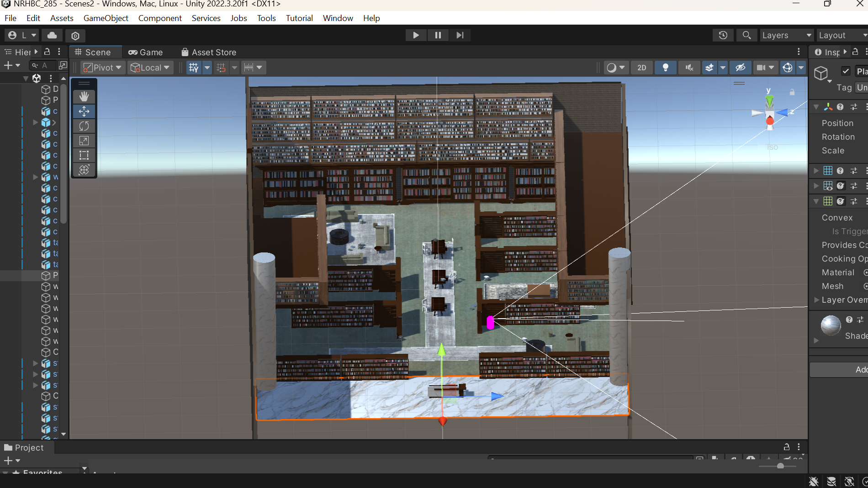Expand the Layer Overrides foldout

click(x=817, y=300)
